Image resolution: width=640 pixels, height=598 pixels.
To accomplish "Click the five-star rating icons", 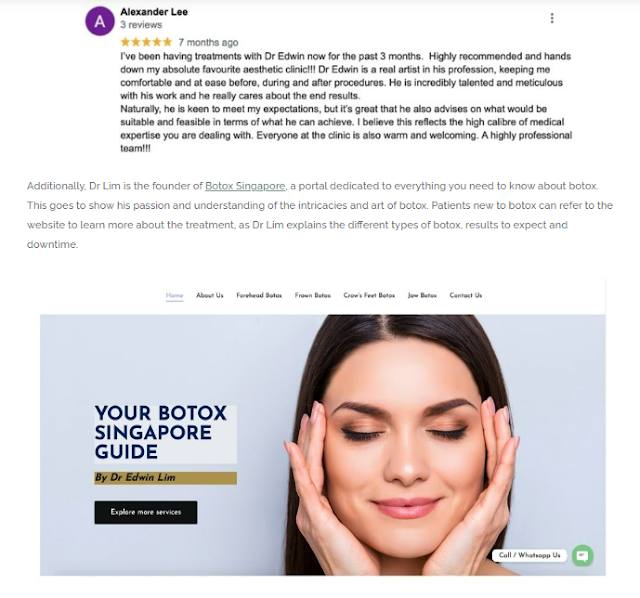I will [x=146, y=42].
